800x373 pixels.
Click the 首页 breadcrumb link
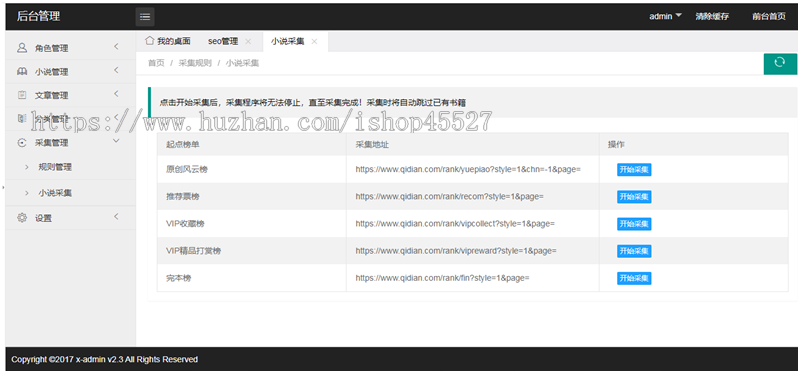tap(156, 63)
